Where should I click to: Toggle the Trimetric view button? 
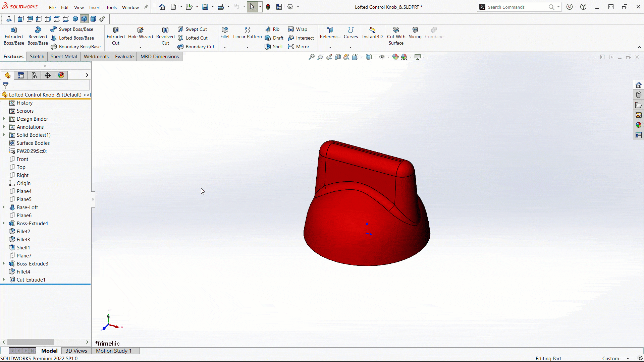point(85,19)
